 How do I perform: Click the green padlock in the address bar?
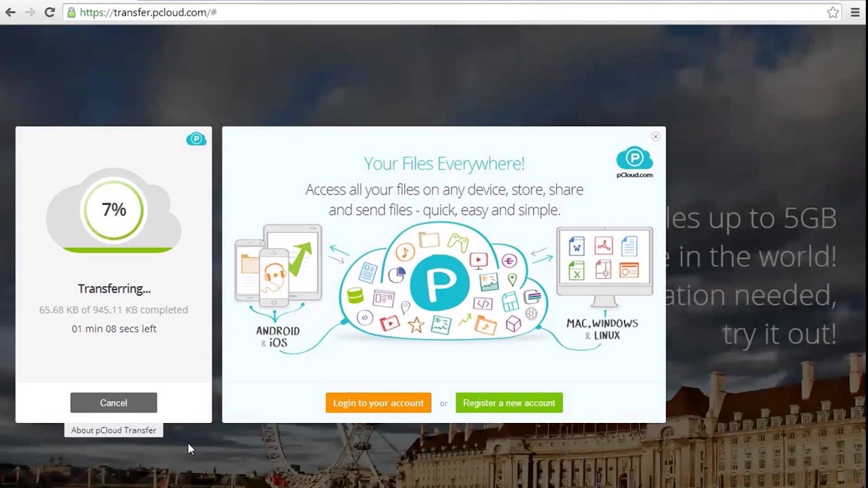[72, 12]
